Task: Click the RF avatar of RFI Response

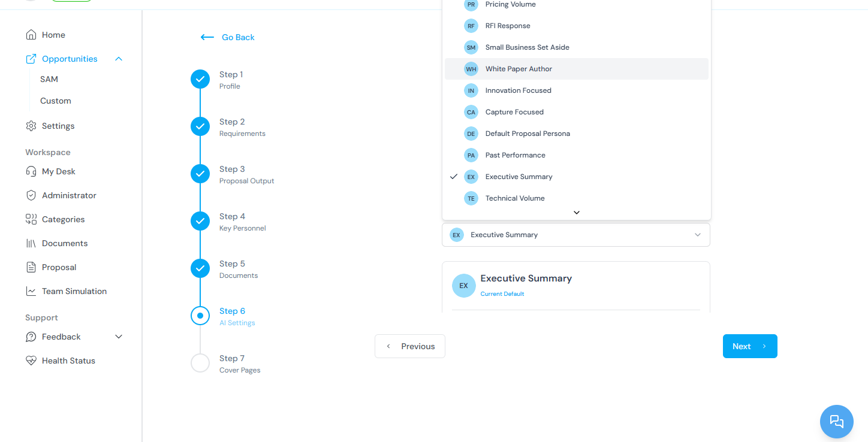Action: pos(471,26)
